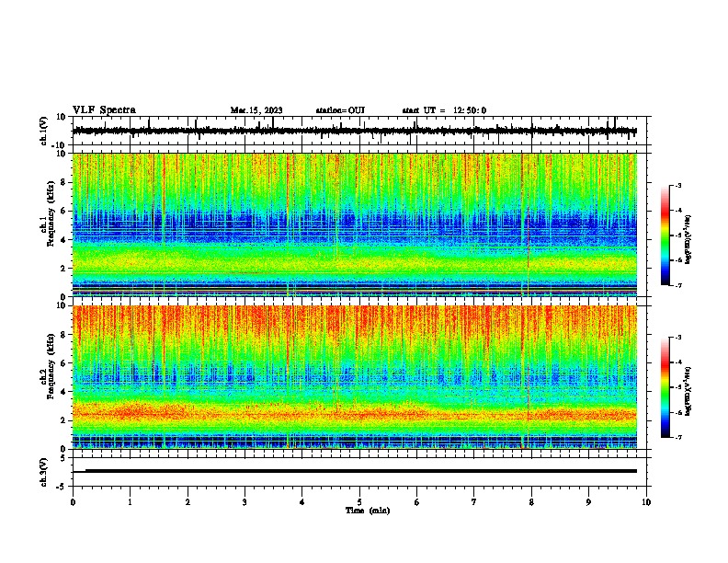Screen dimensions: 728x563
Task: Select the ch.2 spectrogram color bar
Action: click(665, 387)
